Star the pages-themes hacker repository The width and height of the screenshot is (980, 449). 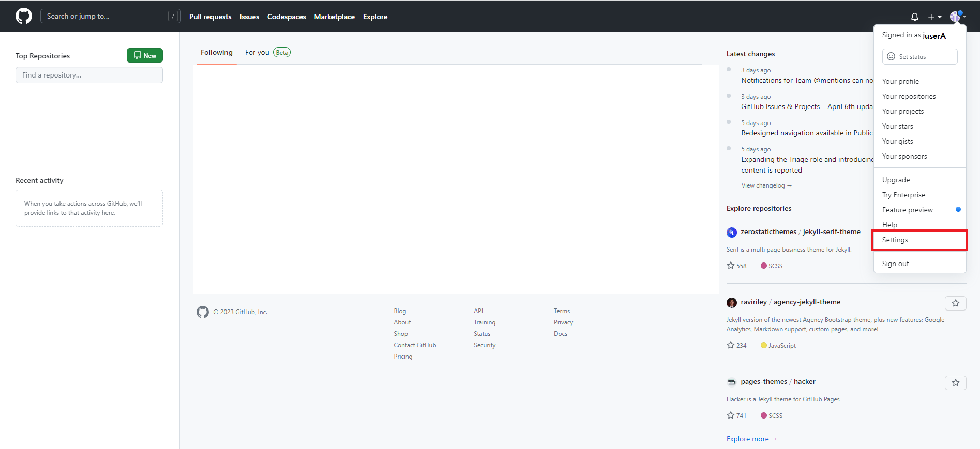coord(956,383)
